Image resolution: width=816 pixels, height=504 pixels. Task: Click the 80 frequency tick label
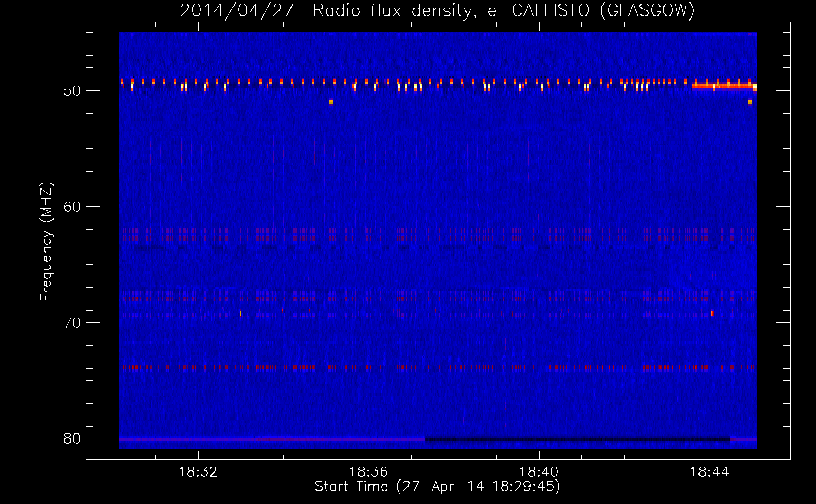[x=72, y=438]
